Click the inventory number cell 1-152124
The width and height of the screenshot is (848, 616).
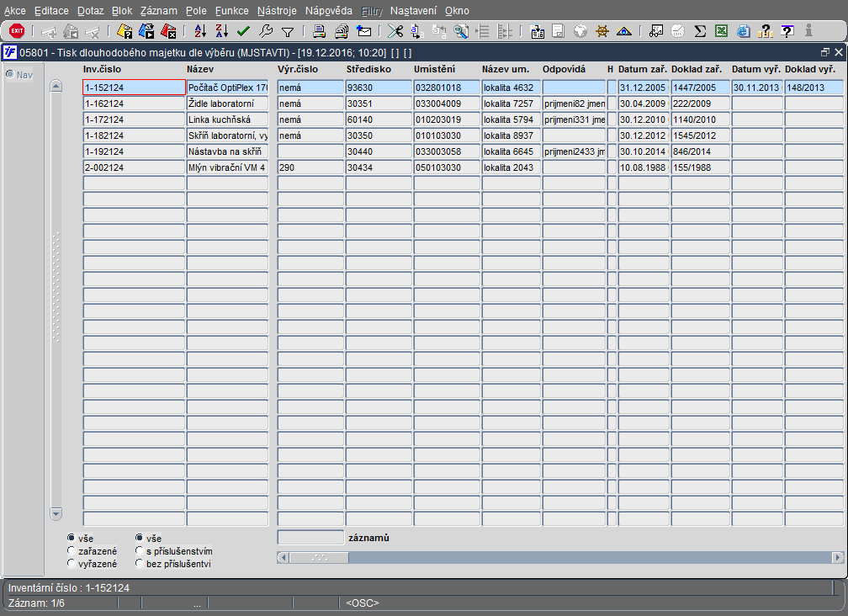tap(134, 87)
